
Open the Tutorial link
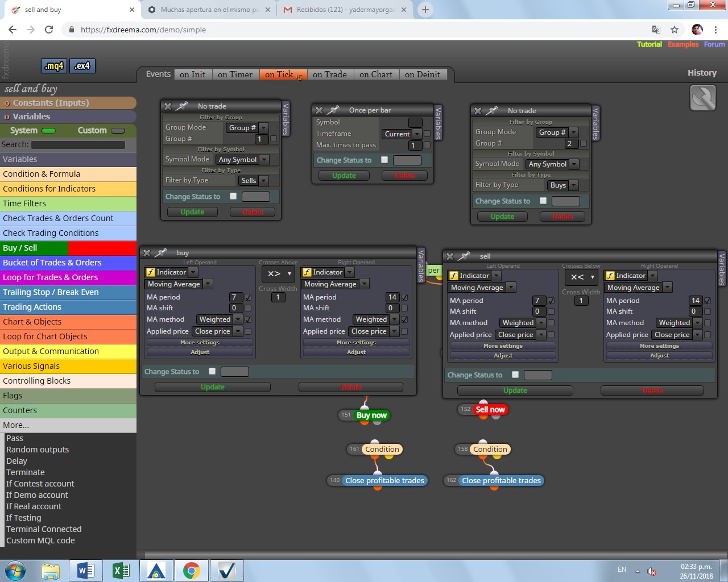click(x=649, y=44)
